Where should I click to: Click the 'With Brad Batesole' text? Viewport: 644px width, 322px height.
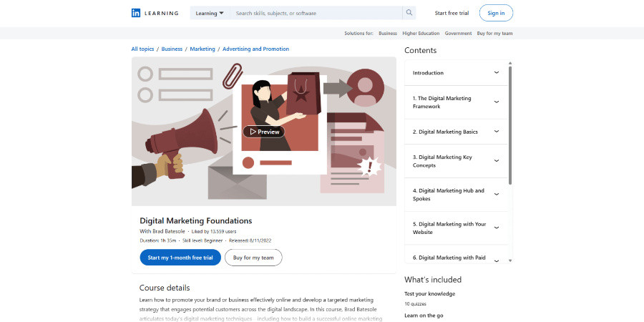coord(162,231)
